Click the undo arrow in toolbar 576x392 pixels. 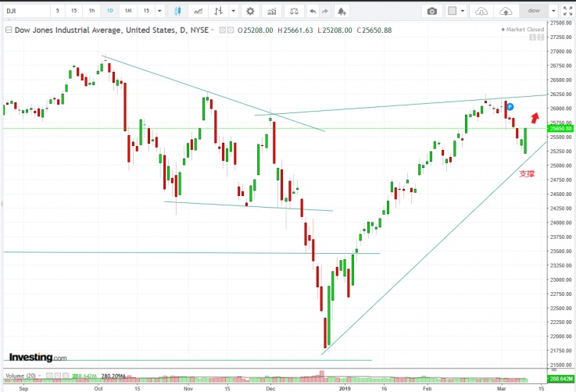[313, 11]
